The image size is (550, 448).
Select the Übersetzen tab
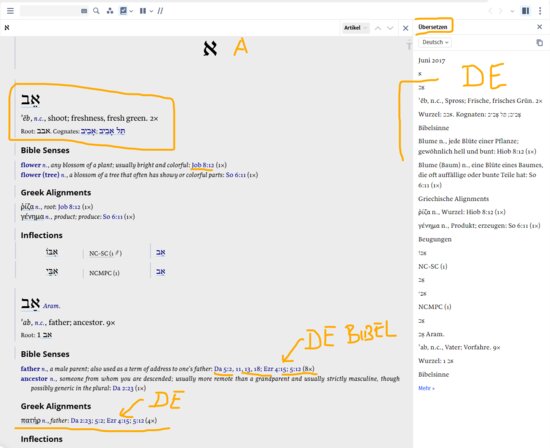[x=433, y=27]
